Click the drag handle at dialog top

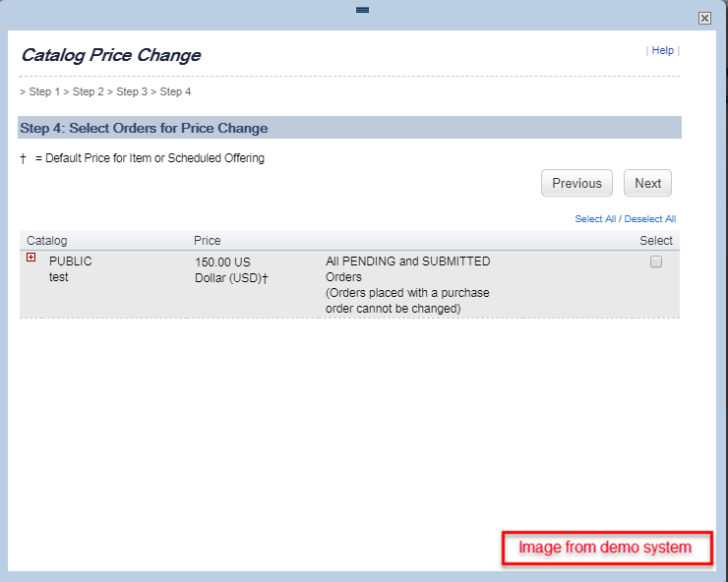click(363, 10)
